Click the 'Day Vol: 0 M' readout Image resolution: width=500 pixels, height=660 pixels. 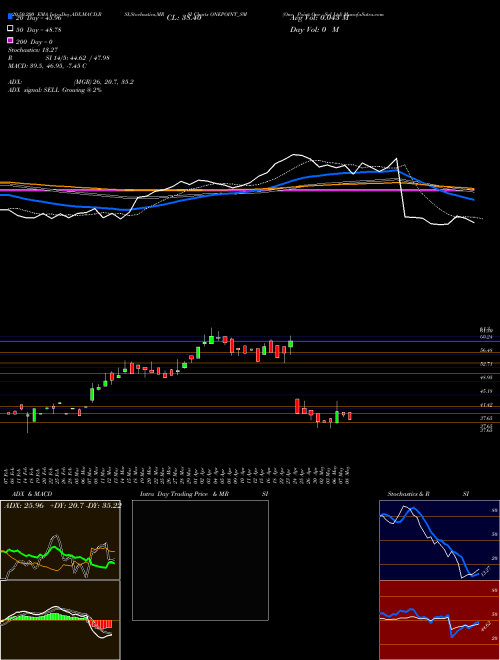coord(314,30)
